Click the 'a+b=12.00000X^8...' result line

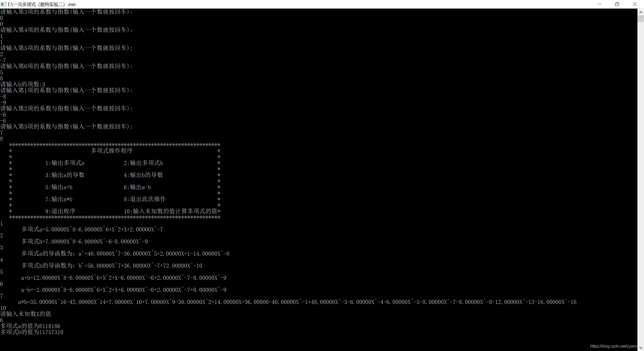pos(124,278)
